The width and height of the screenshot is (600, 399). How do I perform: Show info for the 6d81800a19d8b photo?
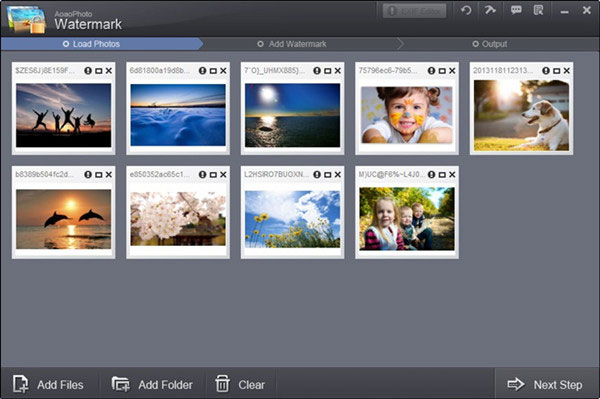click(x=202, y=71)
